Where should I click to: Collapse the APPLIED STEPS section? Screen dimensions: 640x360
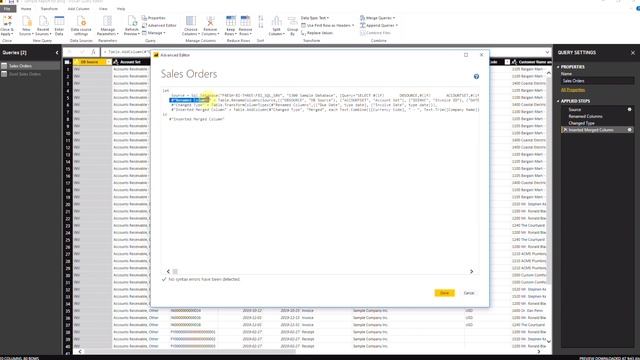558,101
